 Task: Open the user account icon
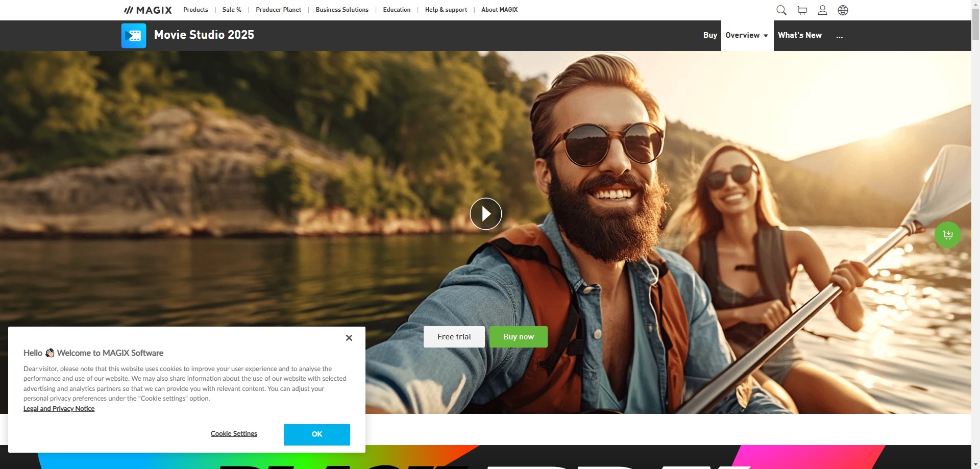822,10
